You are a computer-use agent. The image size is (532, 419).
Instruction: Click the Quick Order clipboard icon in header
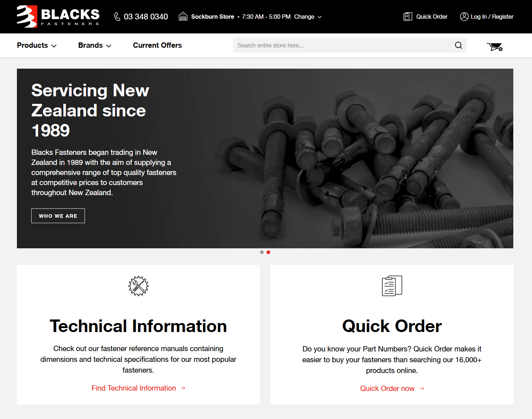[408, 17]
